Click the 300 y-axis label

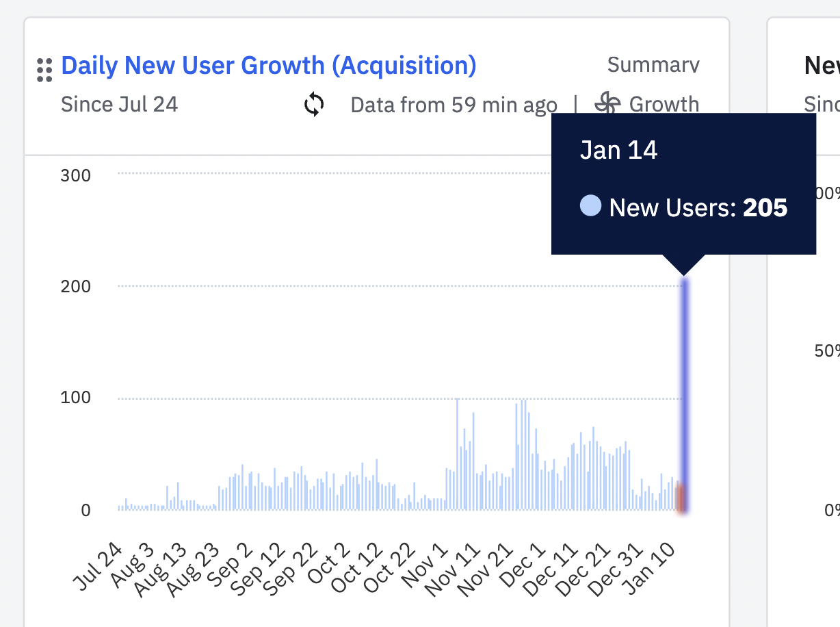(x=75, y=175)
